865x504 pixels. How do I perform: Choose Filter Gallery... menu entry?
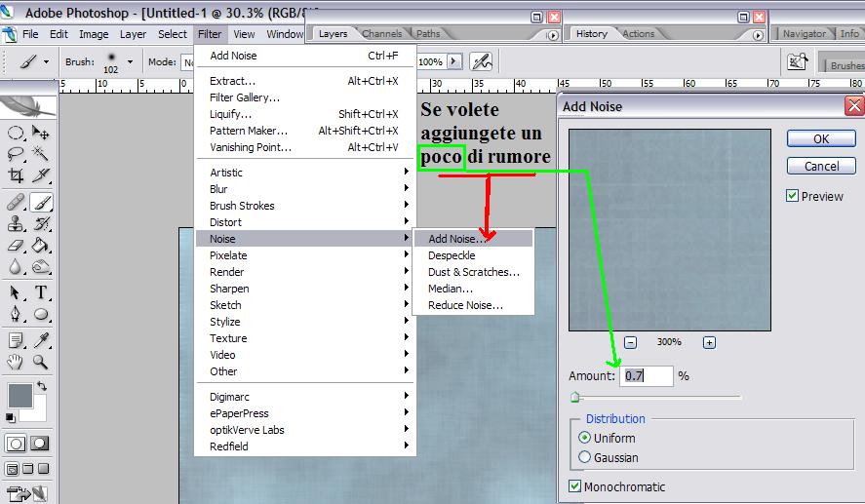coord(304,97)
